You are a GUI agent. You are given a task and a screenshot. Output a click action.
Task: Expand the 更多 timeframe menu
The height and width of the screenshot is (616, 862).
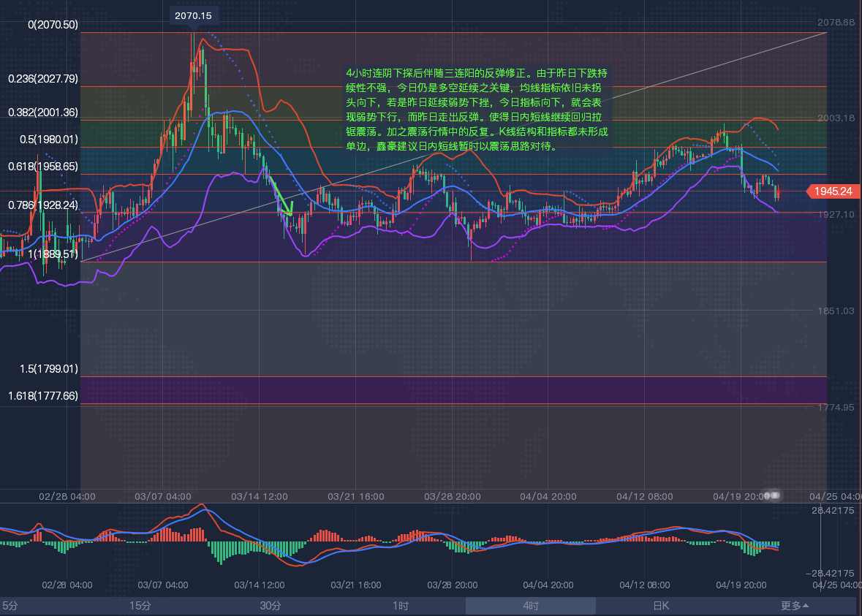795,606
